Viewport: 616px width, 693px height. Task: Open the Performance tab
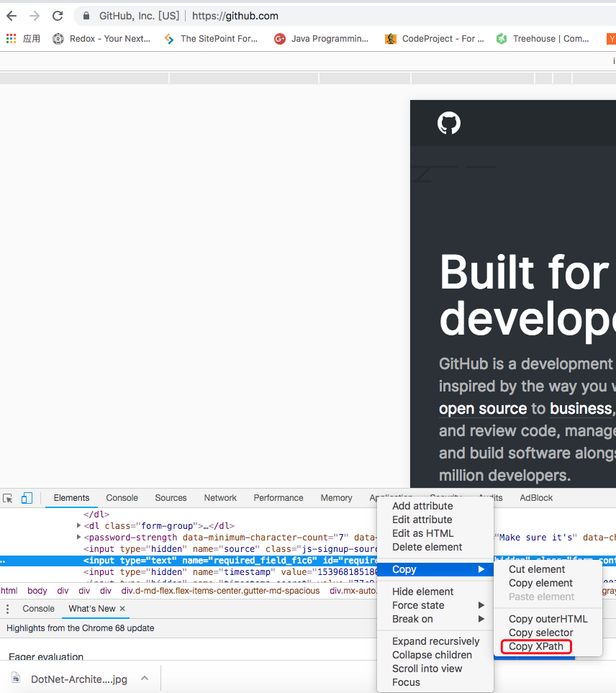coord(278,498)
